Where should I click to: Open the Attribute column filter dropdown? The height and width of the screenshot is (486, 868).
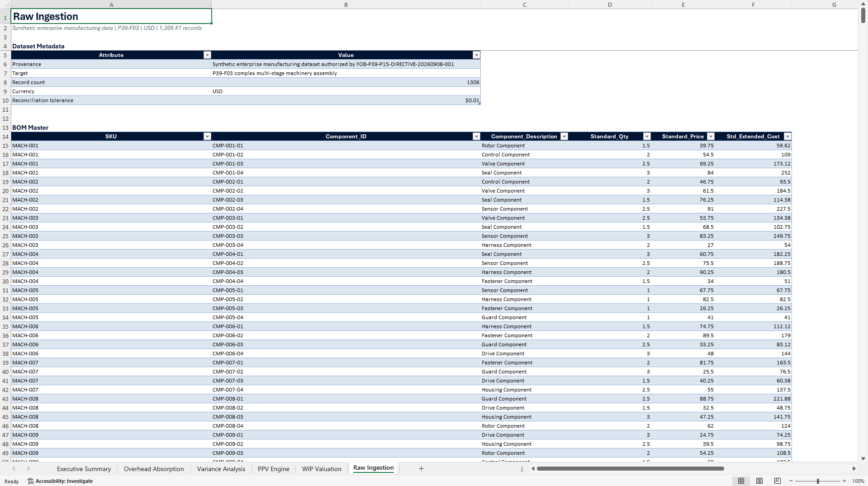pyautogui.click(x=207, y=55)
